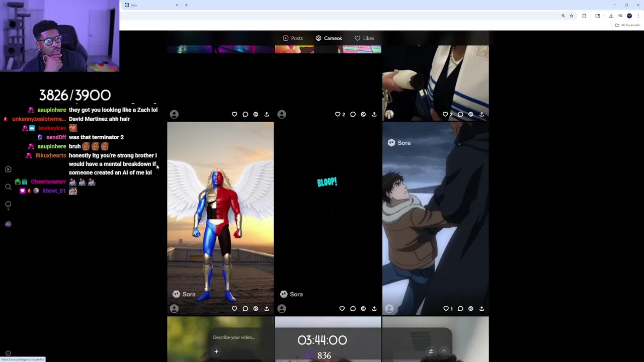Click chat username 'Mewt_01'
Viewport: 644px width, 362px height.
click(x=54, y=191)
